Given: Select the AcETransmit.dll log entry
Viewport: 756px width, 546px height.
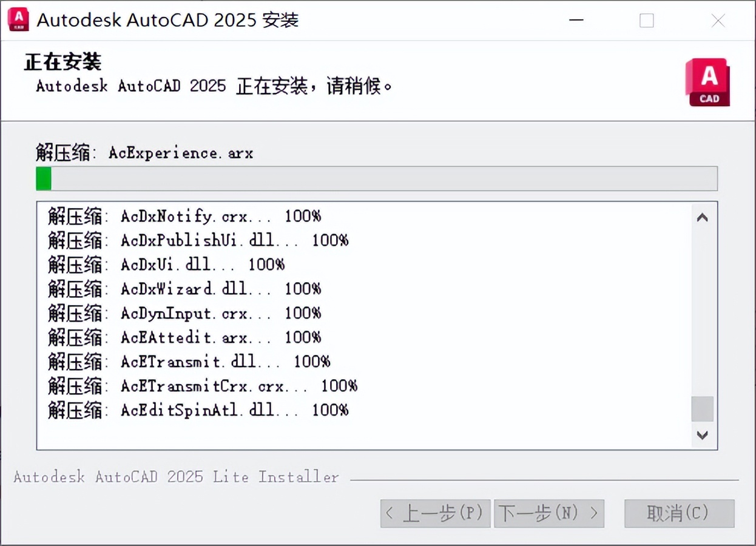Looking at the screenshot, I should pos(182,362).
